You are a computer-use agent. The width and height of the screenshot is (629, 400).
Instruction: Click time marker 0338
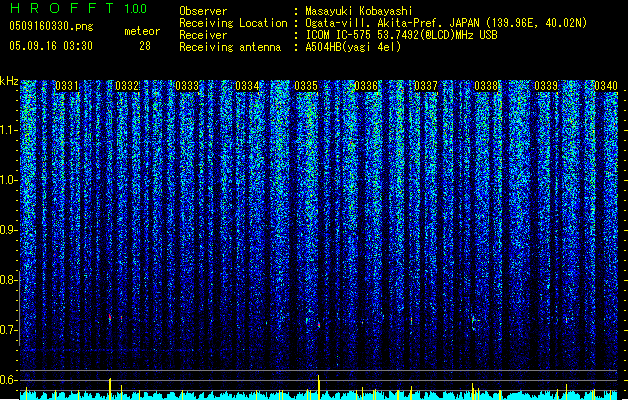486,86
